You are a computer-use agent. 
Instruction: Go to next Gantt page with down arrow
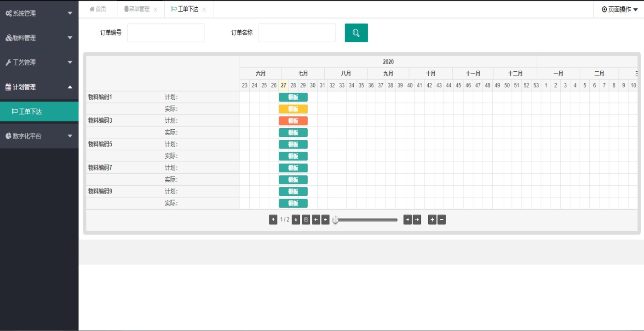pyautogui.click(x=296, y=220)
